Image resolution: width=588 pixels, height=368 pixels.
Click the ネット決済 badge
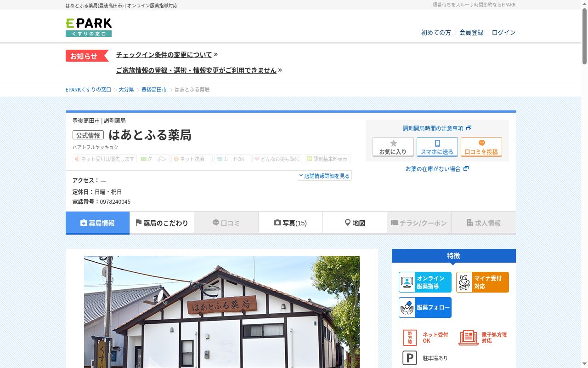[192, 159]
